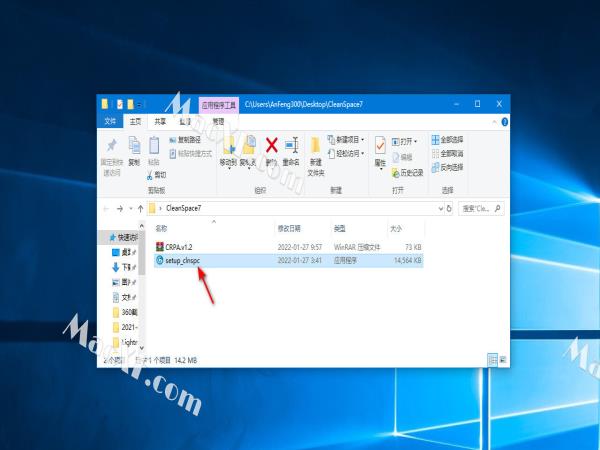This screenshot has width=600, height=450.
Task: Click the setup_clnspc installer icon
Action: pos(160,261)
